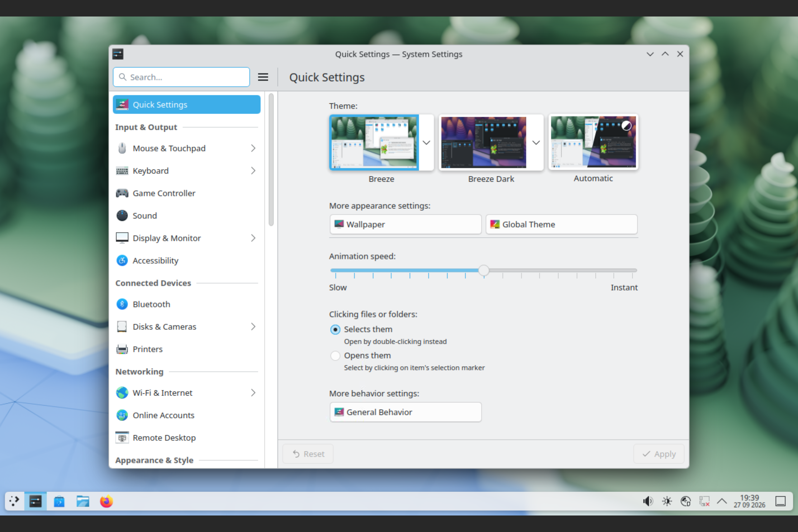798x532 pixels.
Task: Open General Behavior settings button
Action: click(x=406, y=412)
